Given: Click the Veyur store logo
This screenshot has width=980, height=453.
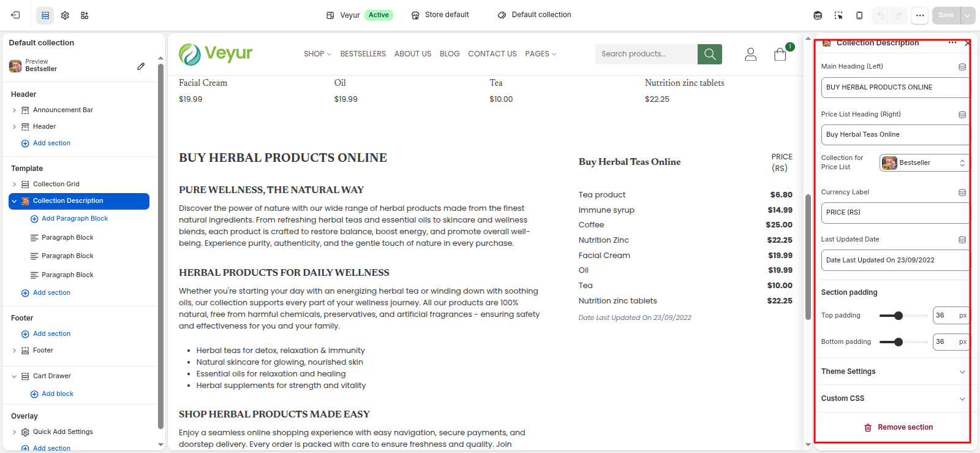Looking at the screenshot, I should 216,54.
